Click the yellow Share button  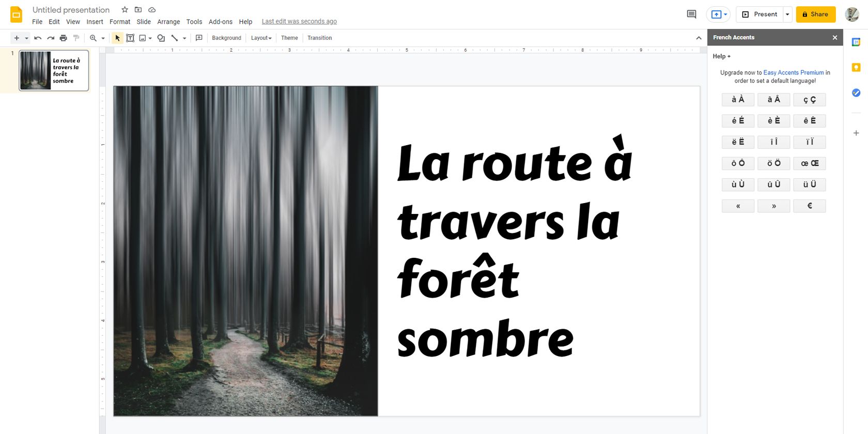point(815,14)
